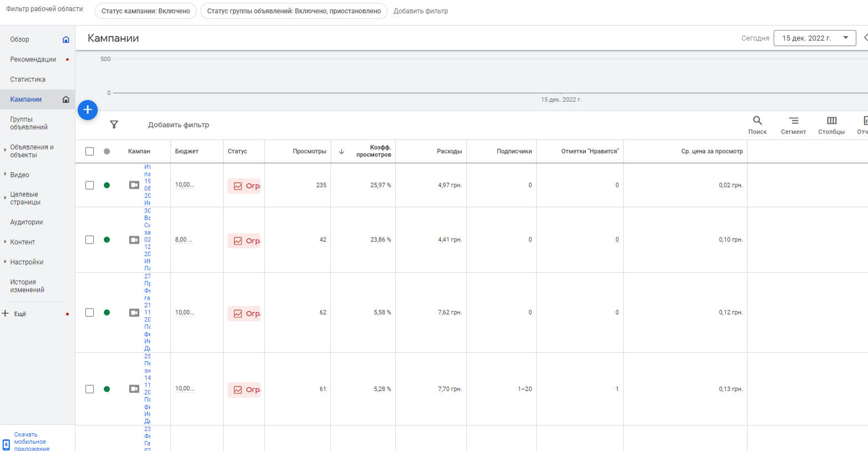Click video campaign icon in 42 views row

point(134,240)
